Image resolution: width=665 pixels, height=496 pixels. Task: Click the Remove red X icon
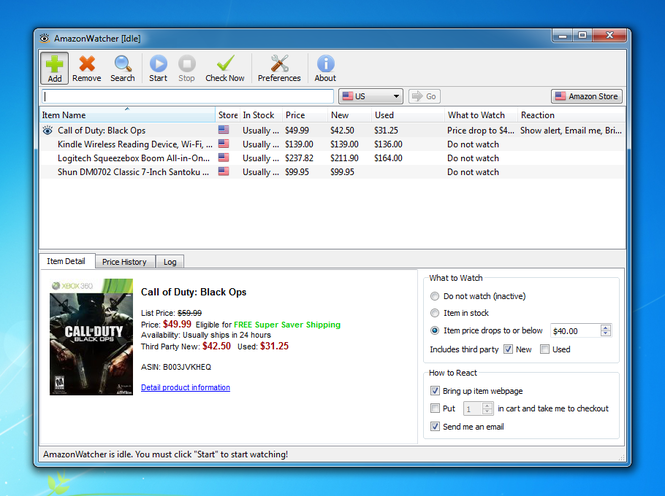87,64
